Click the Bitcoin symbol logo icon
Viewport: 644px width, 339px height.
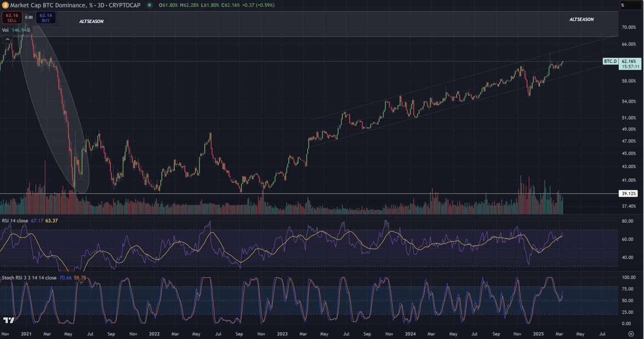(x=5, y=5)
